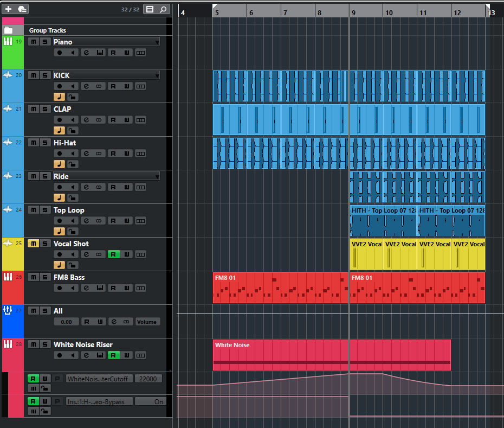
Task: Mute automation on cutoff lane
Action: pyautogui.click(x=33, y=388)
